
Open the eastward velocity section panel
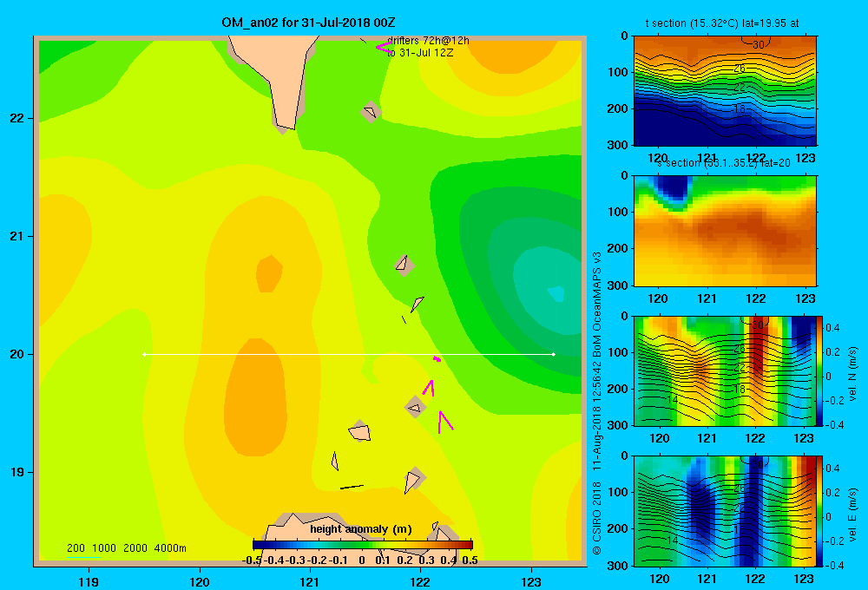(x=725, y=511)
